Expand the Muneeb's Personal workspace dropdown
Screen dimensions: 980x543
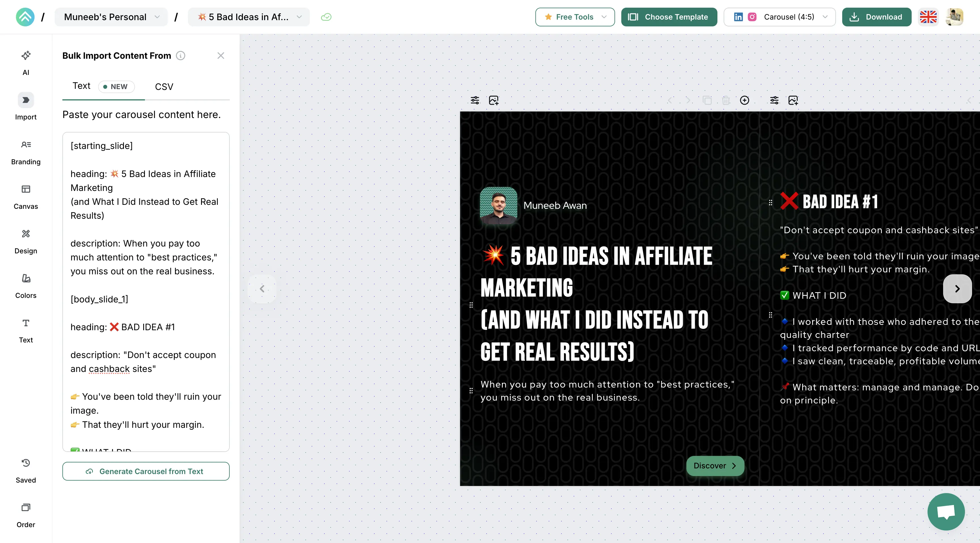click(x=111, y=17)
